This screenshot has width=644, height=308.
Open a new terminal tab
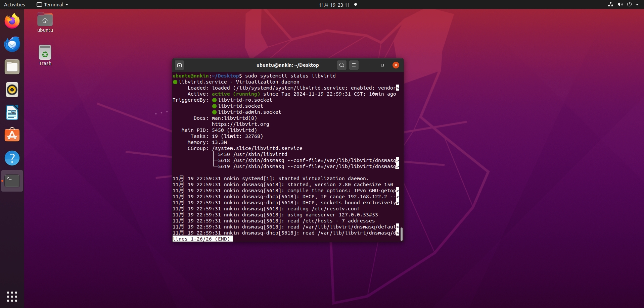(x=179, y=65)
